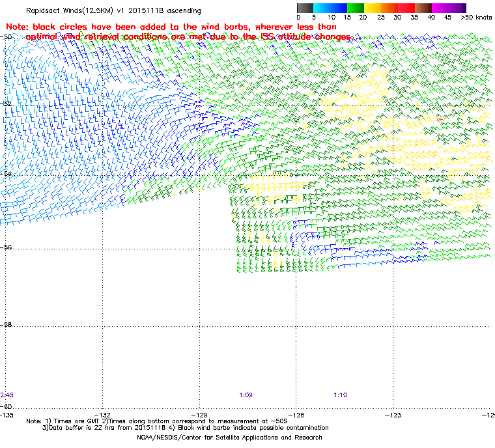Screen dimensions: 495x448
Task: Click the '-135' longitude axis label
Action: 7,415
